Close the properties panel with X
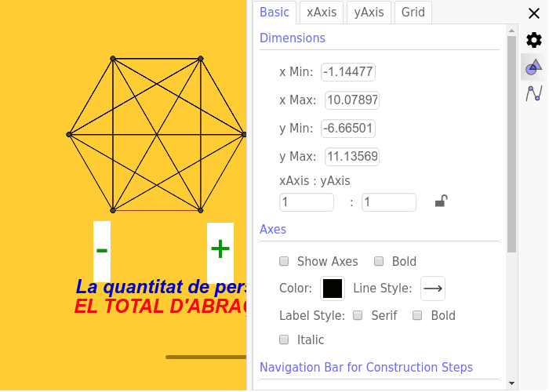This screenshot has height=392, width=549. click(533, 13)
